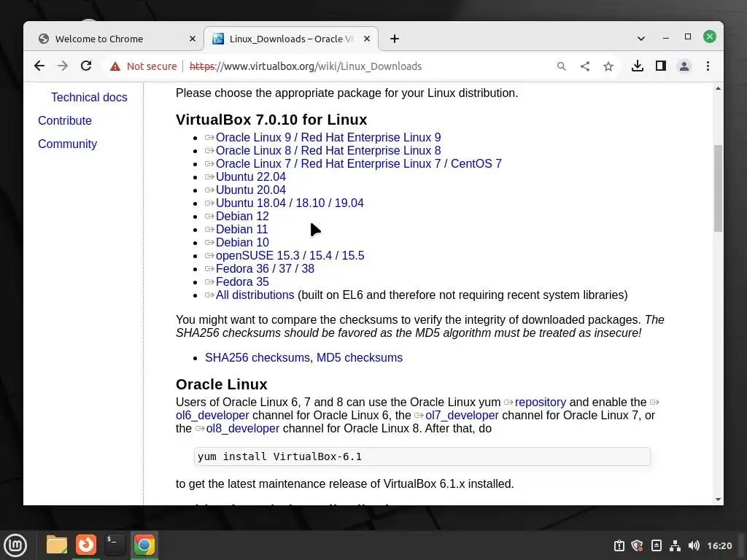Click the Not secure warning icon
The image size is (747, 560).
[115, 66]
